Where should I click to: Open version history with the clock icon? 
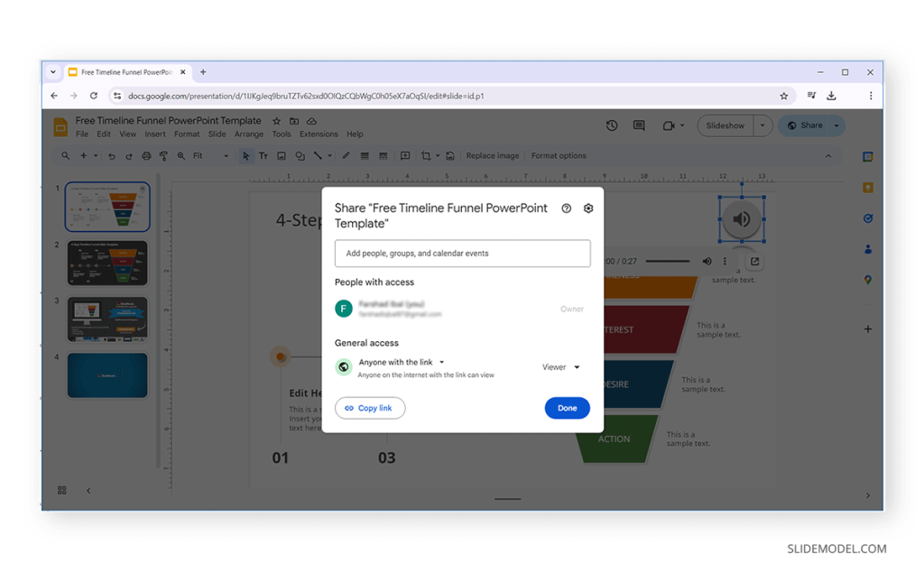click(613, 125)
